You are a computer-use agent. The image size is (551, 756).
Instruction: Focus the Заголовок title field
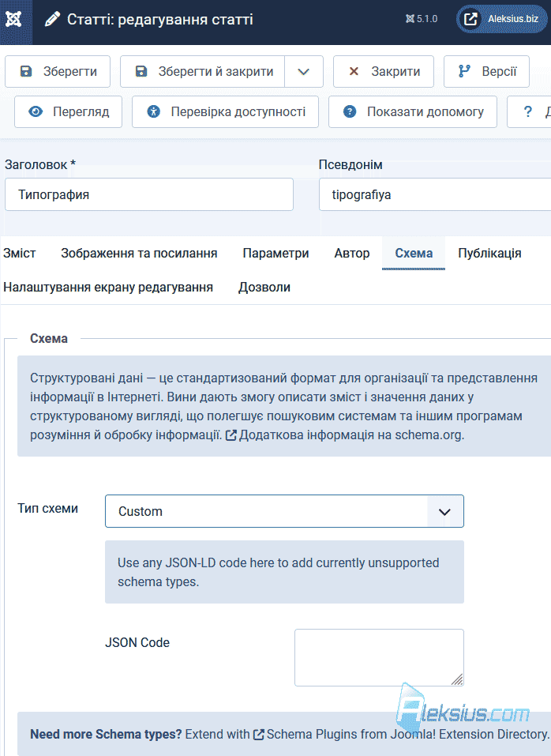149,194
